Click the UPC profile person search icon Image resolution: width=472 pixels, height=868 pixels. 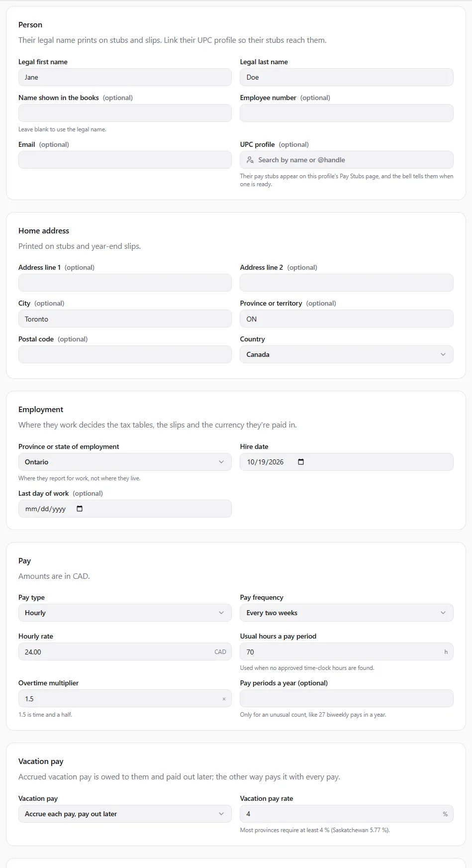pyautogui.click(x=250, y=160)
